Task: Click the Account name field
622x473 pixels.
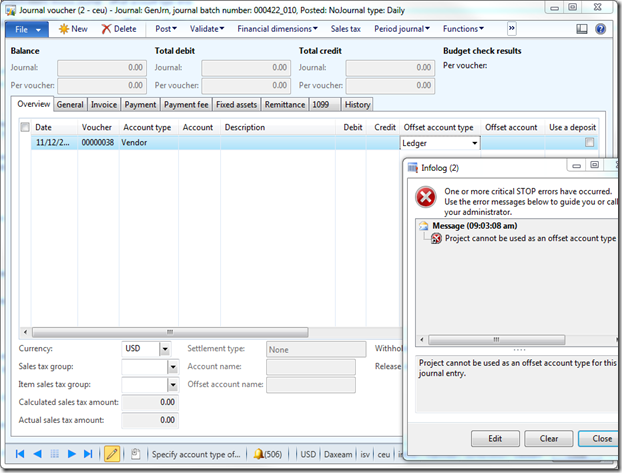Action: coord(311,367)
